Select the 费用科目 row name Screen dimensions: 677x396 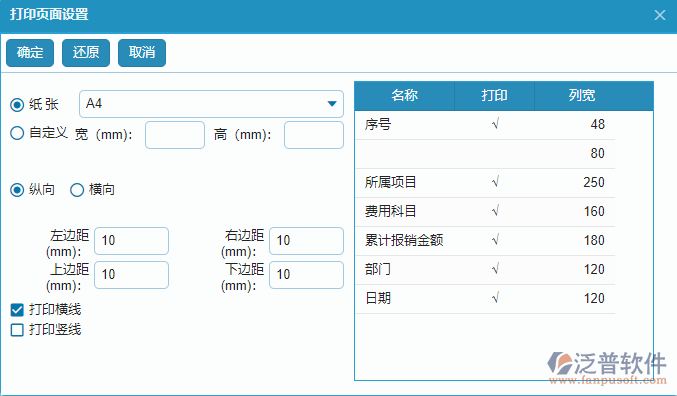click(x=390, y=211)
